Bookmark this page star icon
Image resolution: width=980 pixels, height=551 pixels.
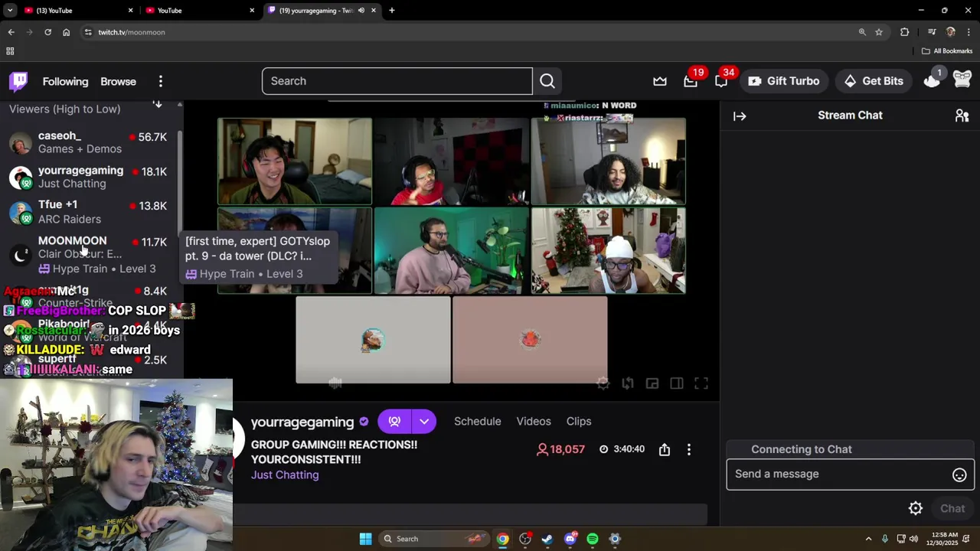pyautogui.click(x=879, y=32)
